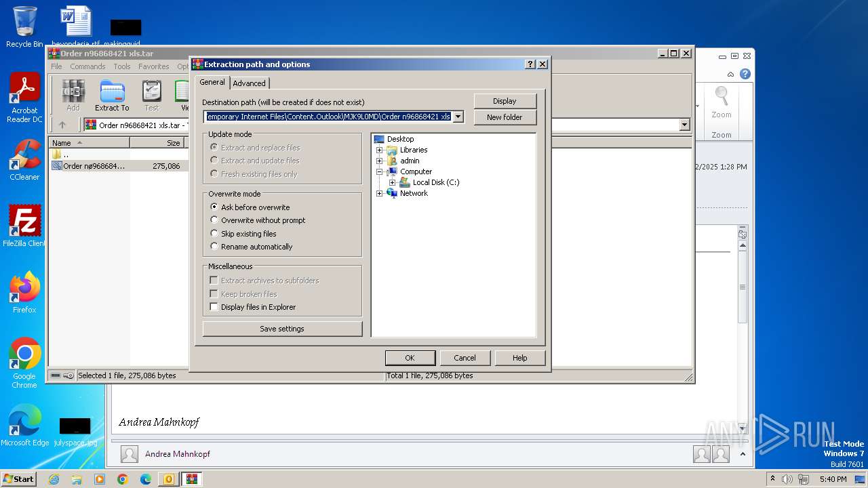Screen dimensions: 868x488
Task: Expand the Network tree node
Action: click(380, 193)
